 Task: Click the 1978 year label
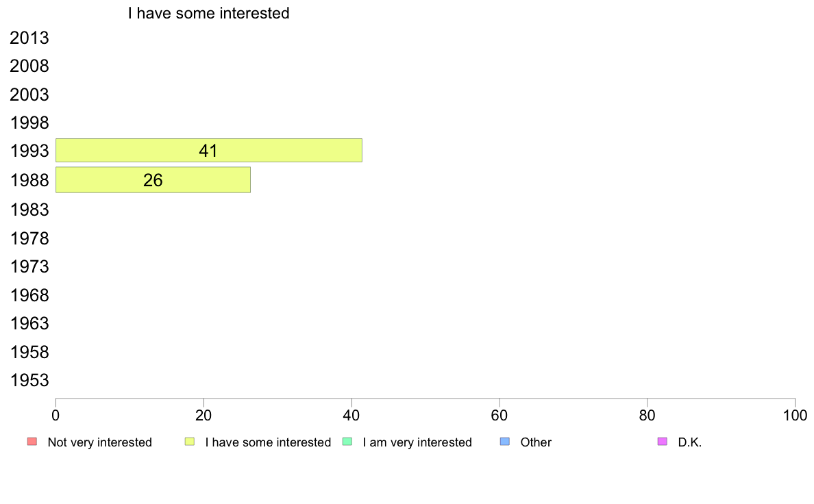[29, 239]
